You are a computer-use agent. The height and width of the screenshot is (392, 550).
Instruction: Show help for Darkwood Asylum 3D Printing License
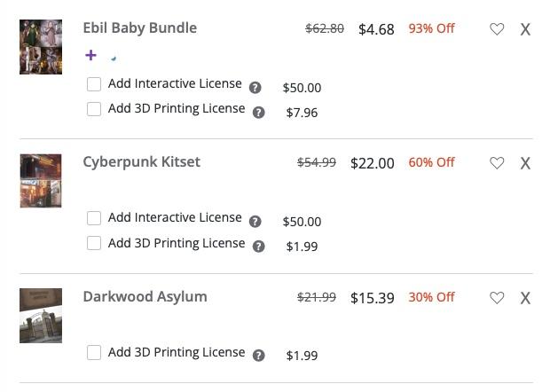click(x=259, y=356)
